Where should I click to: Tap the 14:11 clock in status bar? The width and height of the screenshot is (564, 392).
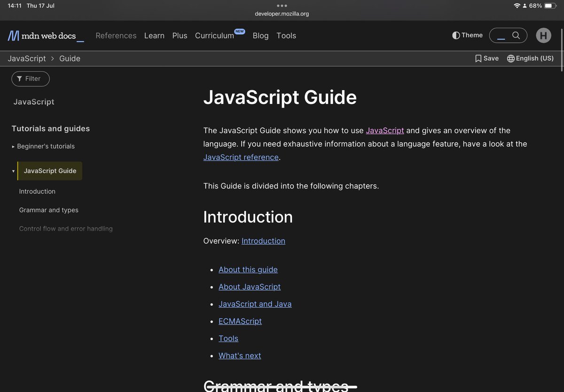(15, 6)
